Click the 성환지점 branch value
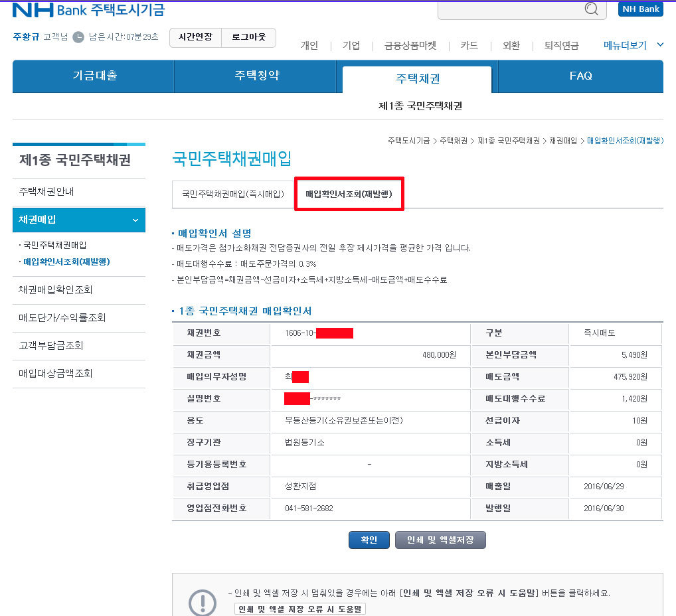 pos(301,487)
